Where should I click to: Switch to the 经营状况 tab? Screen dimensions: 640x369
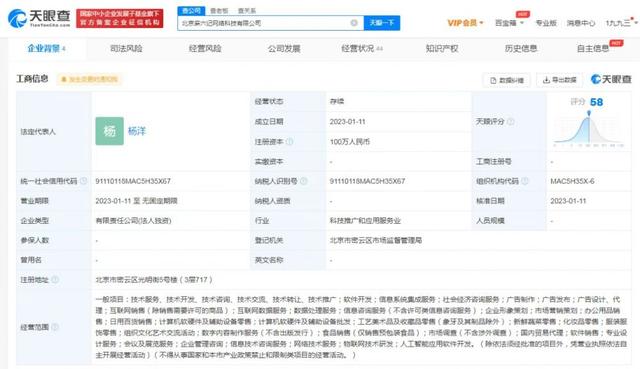click(x=362, y=49)
